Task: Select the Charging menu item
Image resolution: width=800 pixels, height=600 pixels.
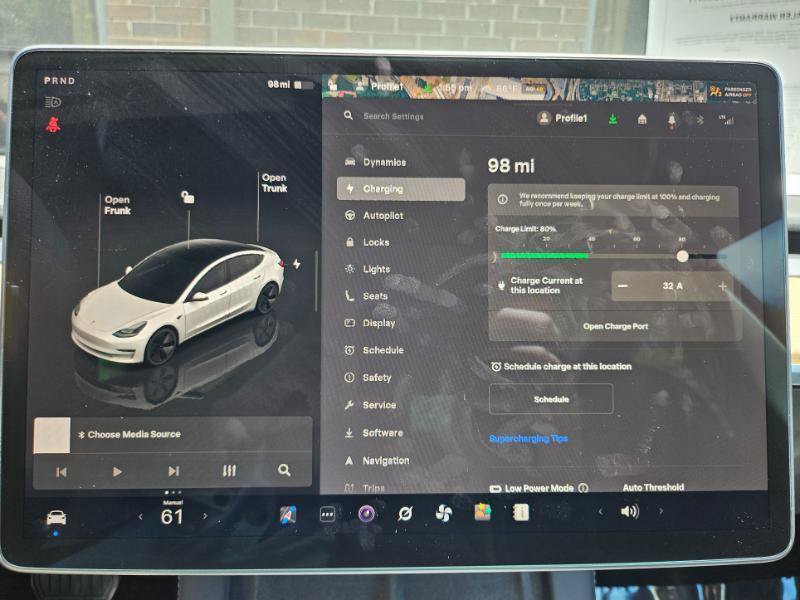Action: pos(401,189)
